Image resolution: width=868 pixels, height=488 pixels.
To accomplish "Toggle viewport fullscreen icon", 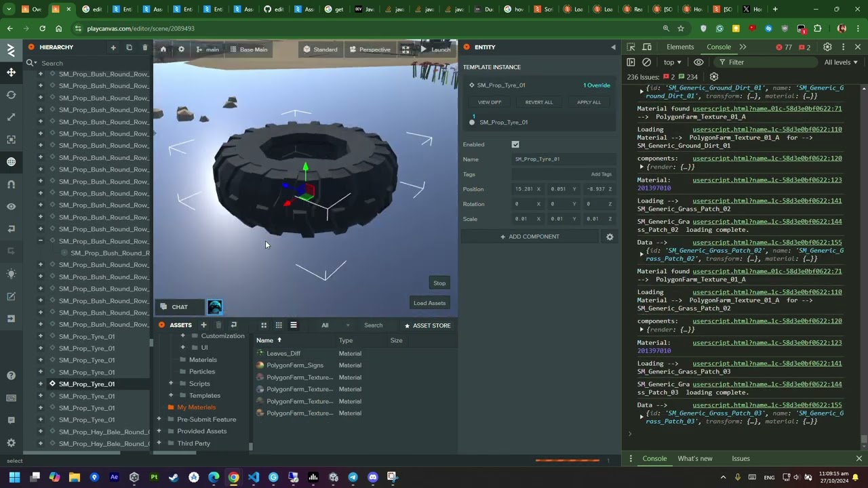I will (x=406, y=49).
